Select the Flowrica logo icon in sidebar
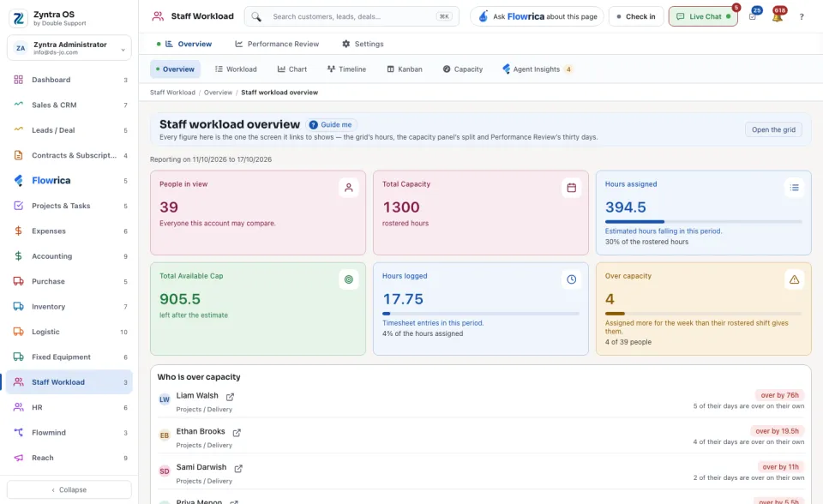 tap(18, 181)
